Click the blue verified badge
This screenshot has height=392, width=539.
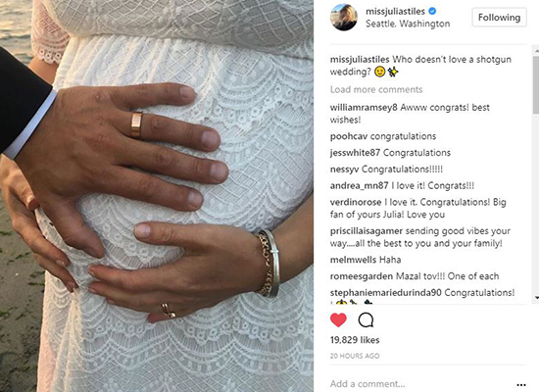point(432,11)
